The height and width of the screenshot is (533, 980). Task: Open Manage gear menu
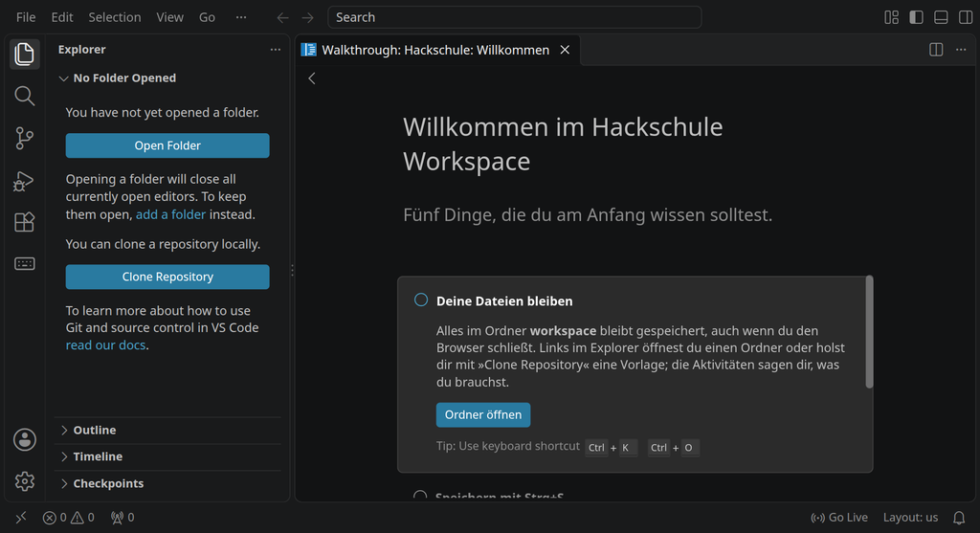coord(24,481)
